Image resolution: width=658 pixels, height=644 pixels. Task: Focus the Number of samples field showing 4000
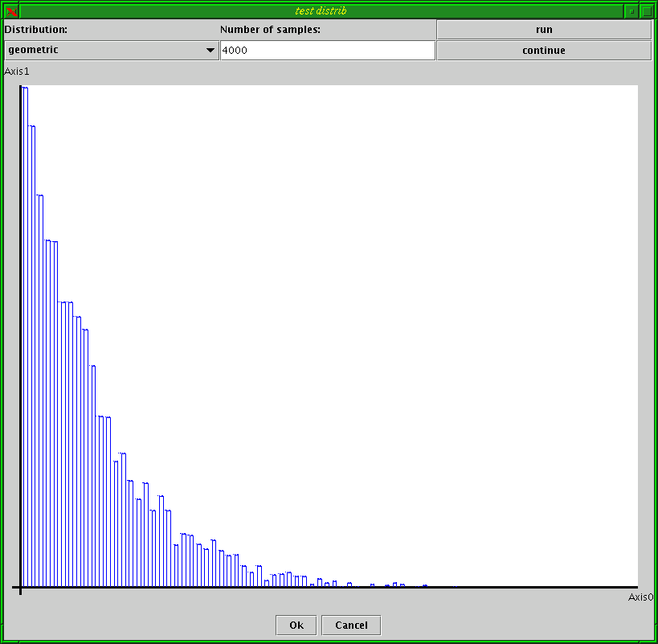coord(327,51)
